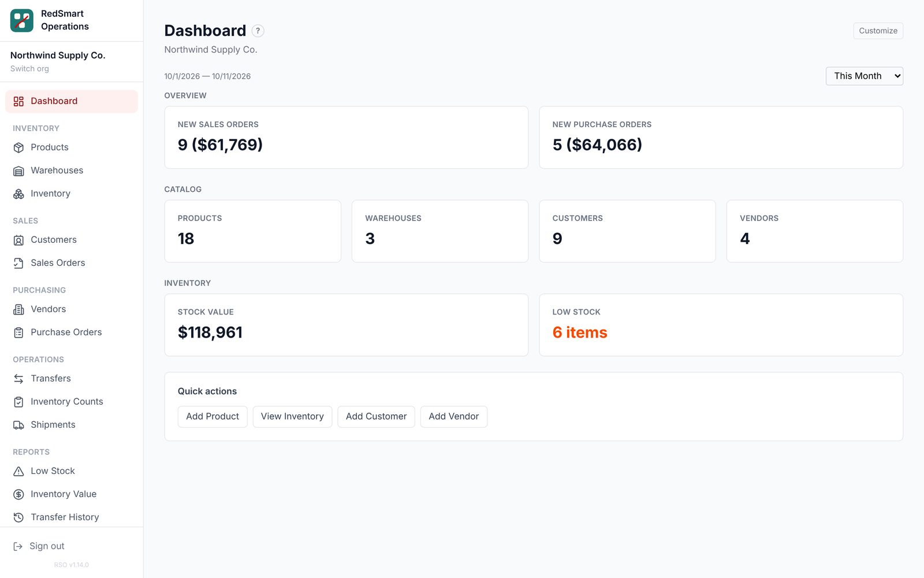Open Products in the sidebar menu
The image size is (924, 578).
tap(72, 147)
